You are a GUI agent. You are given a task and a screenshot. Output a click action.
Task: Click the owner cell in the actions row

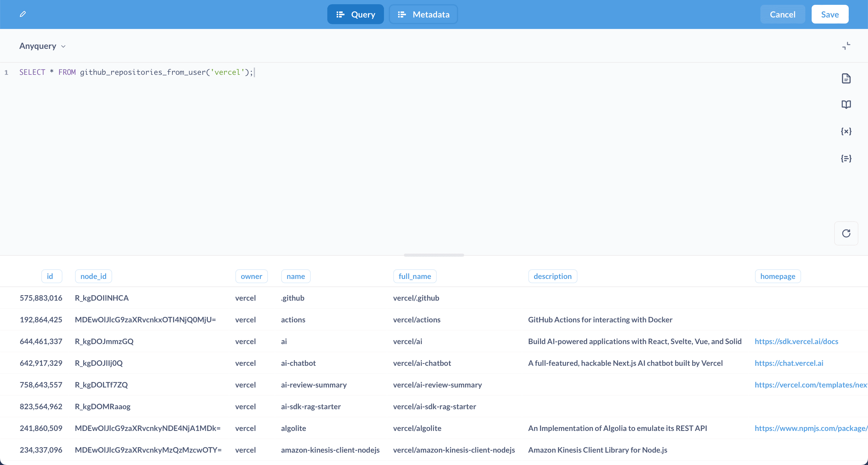(x=245, y=320)
